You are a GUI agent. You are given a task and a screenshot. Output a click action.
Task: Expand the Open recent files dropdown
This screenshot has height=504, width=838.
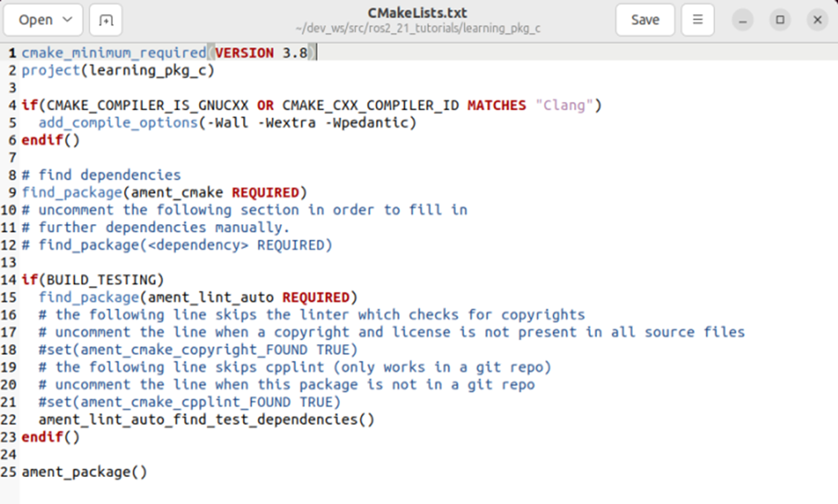point(44,20)
